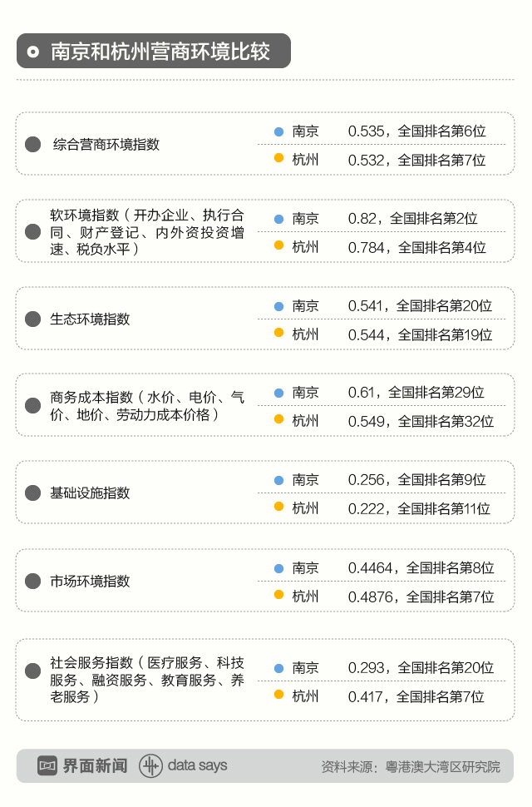532x807 pixels.
Task: Click orange 杭州 dot in 综合营商环境指数 row
Action: pos(279,158)
